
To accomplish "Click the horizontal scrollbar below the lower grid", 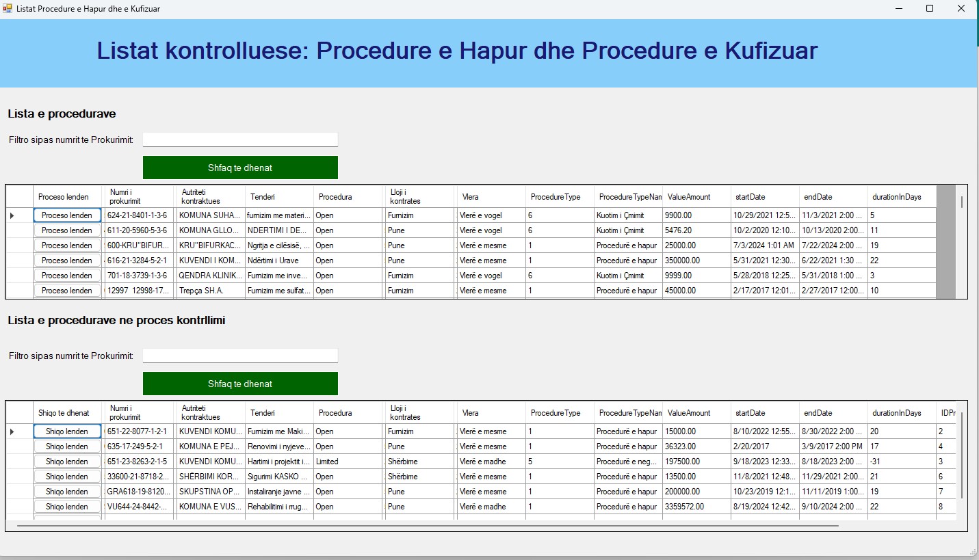I will point(428,526).
